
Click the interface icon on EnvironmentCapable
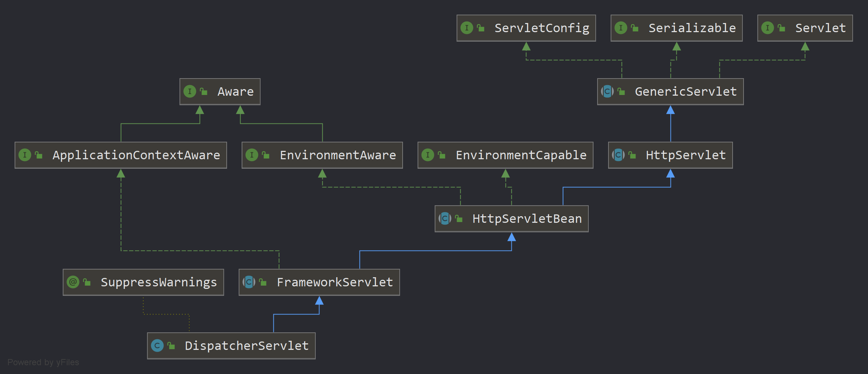click(x=428, y=155)
